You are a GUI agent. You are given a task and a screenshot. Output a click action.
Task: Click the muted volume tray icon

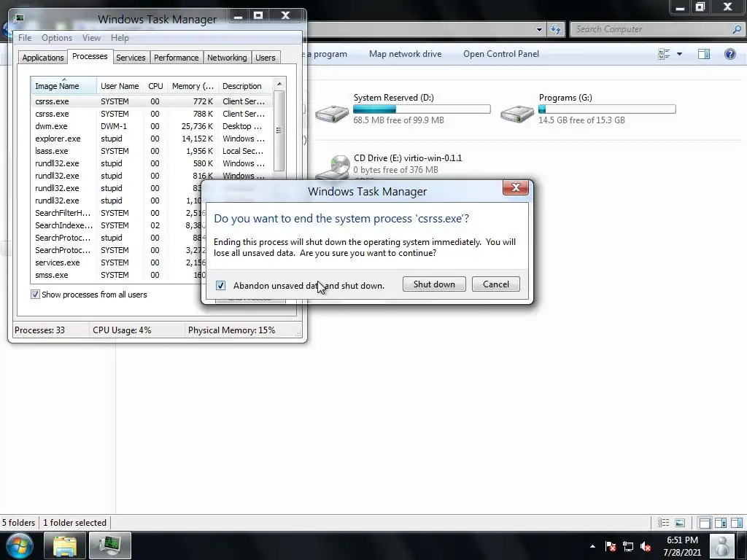[646, 546]
